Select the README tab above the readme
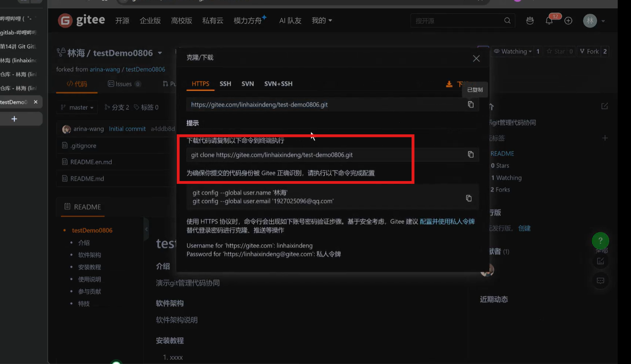The height and width of the screenshot is (364, 631). click(82, 207)
